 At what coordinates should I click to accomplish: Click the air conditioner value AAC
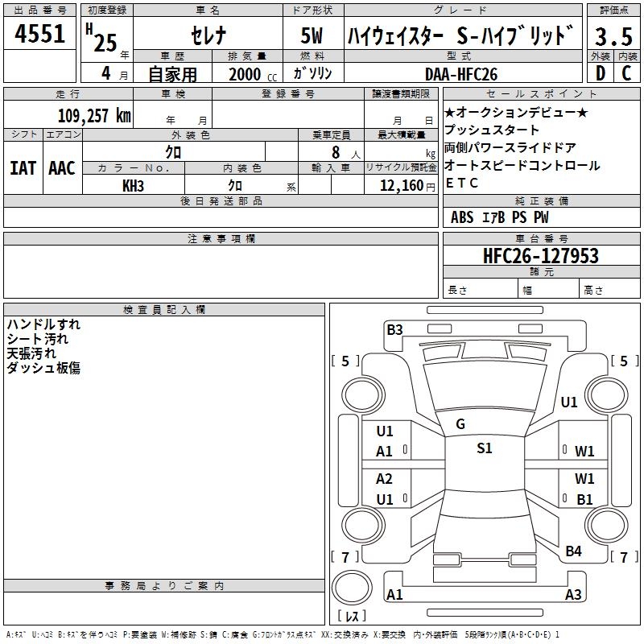pyautogui.click(x=62, y=168)
